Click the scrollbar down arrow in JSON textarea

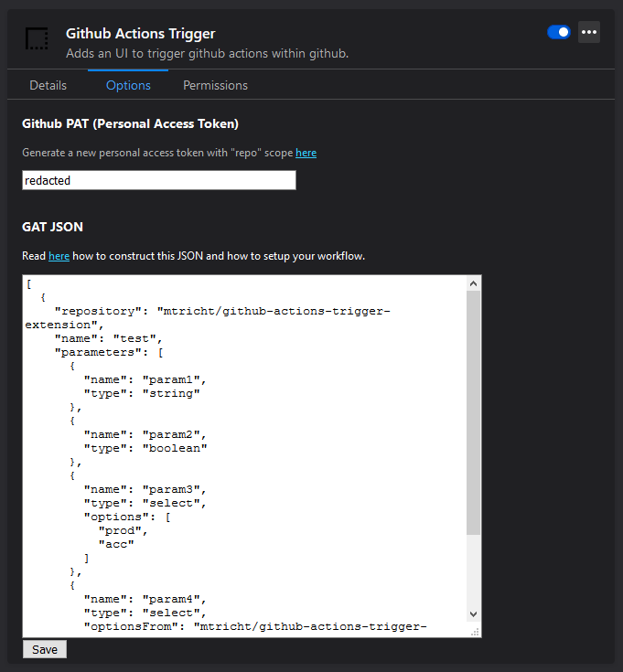click(473, 614)
